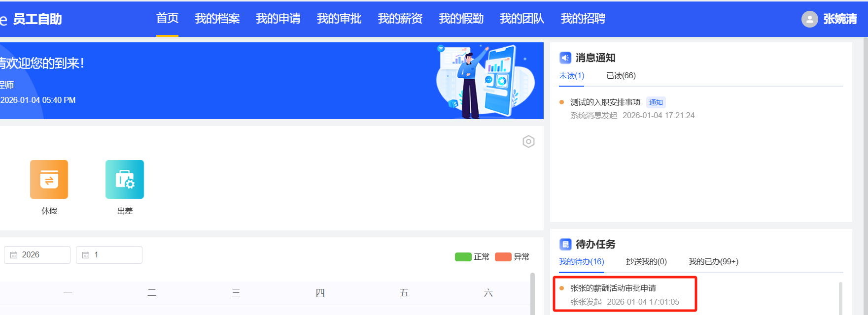Open the 我的团队 menu
Image resolution: width=868 pixels, height=315 pixels.
[522, 19]
